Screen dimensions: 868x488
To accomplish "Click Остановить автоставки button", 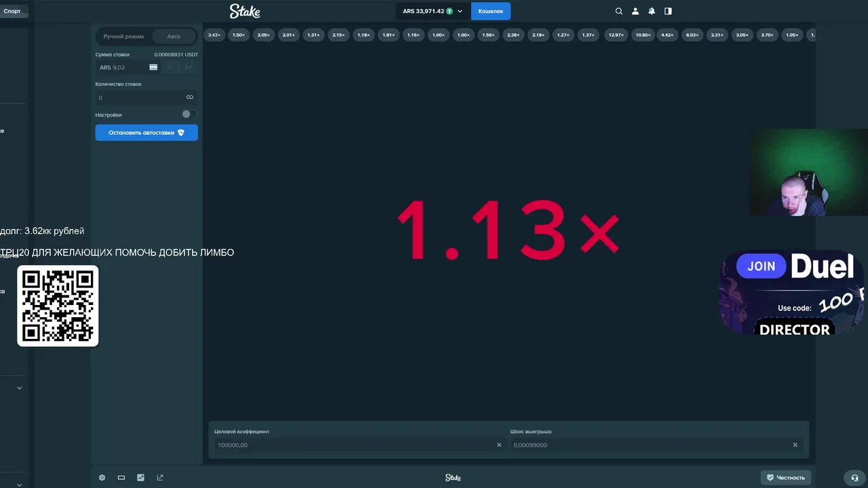I will tap(146, 133).
